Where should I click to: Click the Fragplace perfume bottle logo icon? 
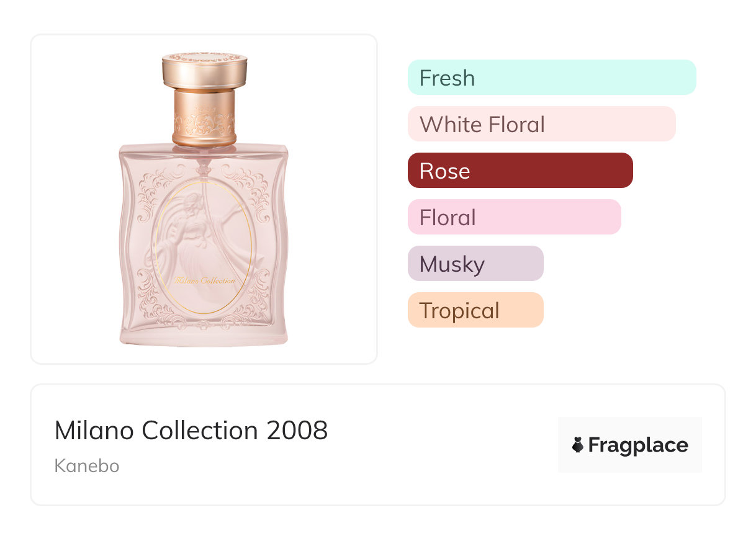[578, 445]
